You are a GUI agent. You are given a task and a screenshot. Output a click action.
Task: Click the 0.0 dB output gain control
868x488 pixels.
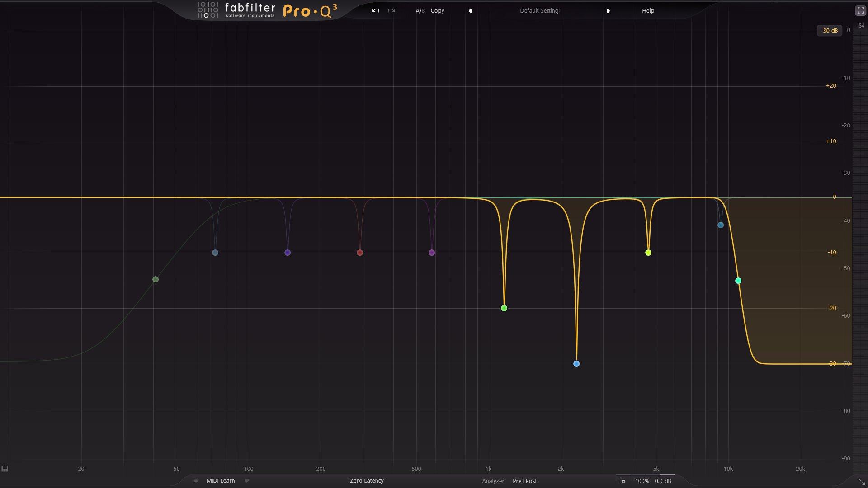663,481
